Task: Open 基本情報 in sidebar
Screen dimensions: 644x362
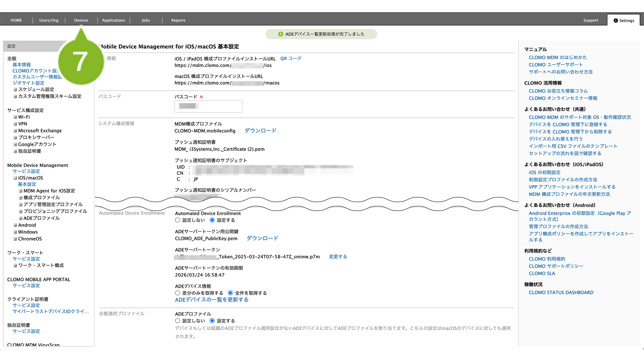Action: [x=22, y=65]
